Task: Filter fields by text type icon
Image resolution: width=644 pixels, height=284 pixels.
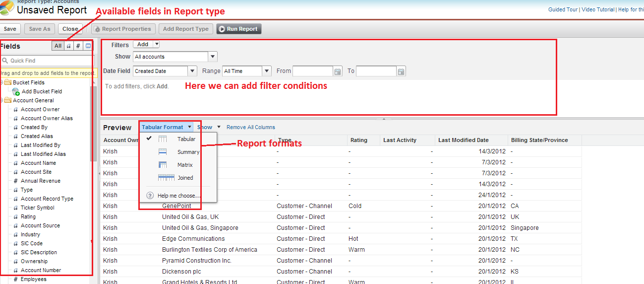Action: tap(69, 46)
